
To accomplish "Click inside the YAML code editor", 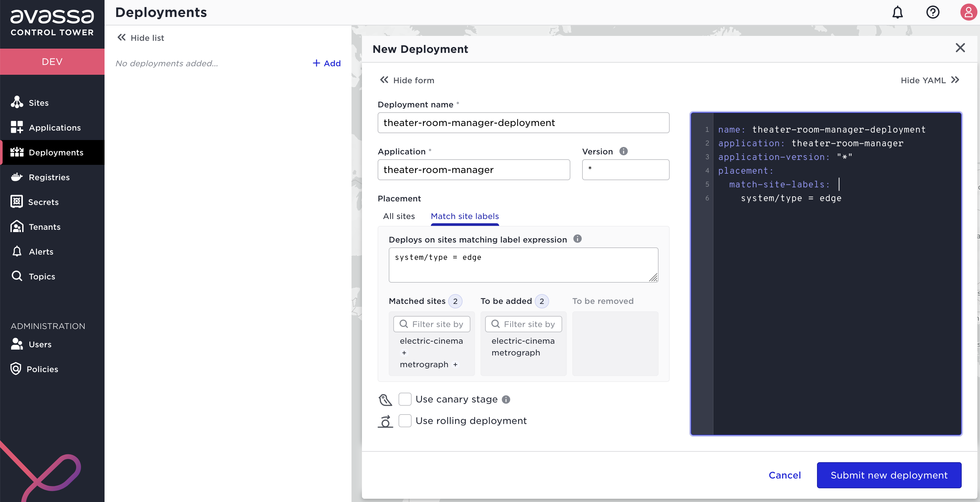I will coord(826,274).
